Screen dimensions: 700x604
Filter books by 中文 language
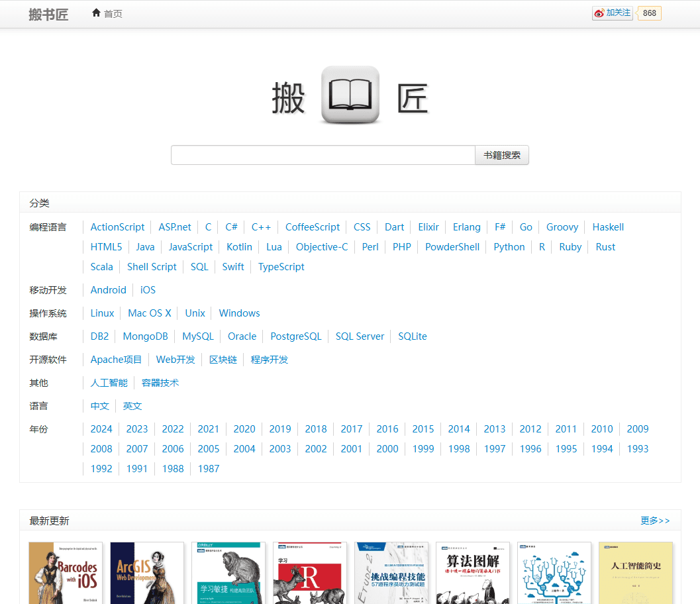[99, 405]
